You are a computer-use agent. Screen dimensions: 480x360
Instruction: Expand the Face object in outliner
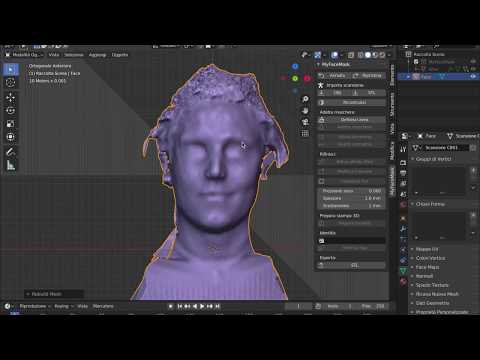pos(408,77)
